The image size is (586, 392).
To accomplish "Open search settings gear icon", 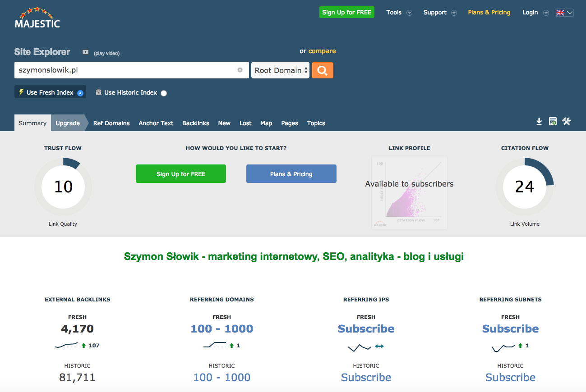I will tap(240, 70).
